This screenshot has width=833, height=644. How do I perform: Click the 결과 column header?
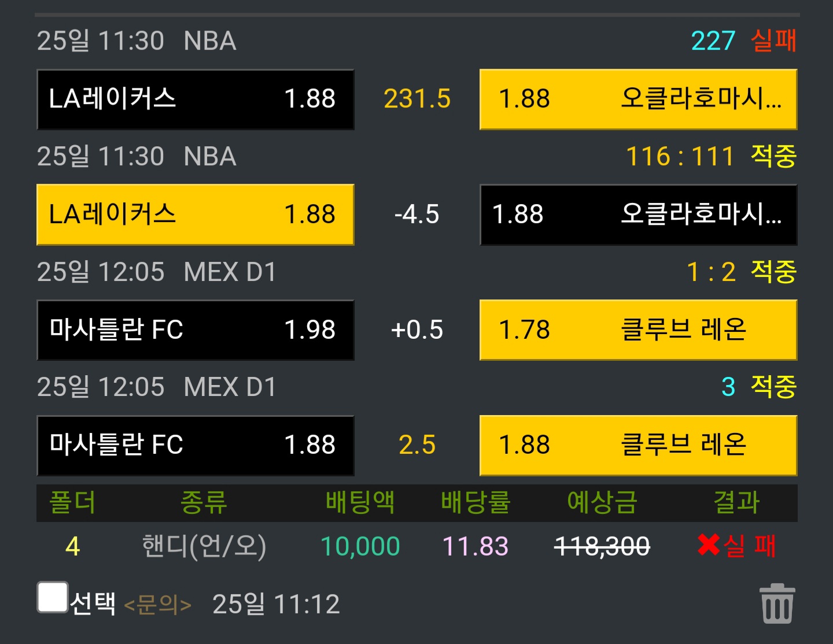[736, 502]
